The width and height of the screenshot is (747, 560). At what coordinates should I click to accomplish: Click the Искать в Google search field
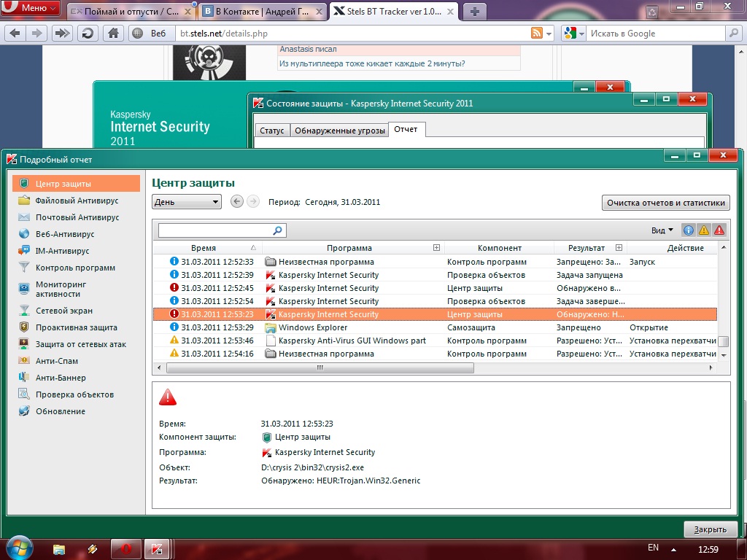(655, 34)
